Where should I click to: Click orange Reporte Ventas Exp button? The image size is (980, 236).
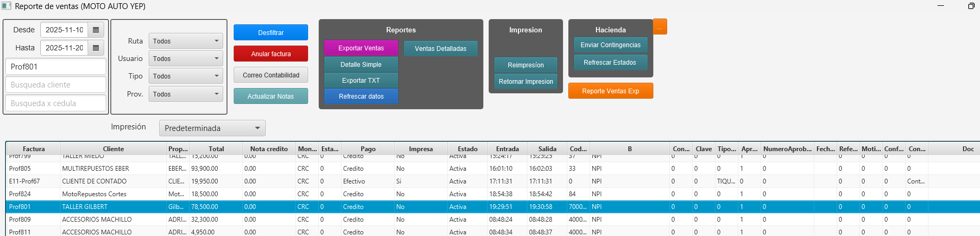point(610,91)
